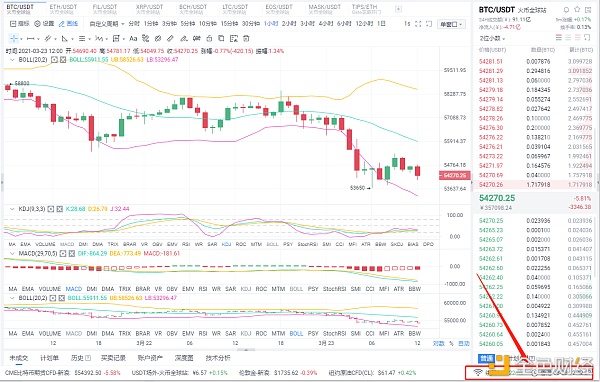Toggle the percent scale option
Viewport: 600px width, 382px height.
coord(451,343)
